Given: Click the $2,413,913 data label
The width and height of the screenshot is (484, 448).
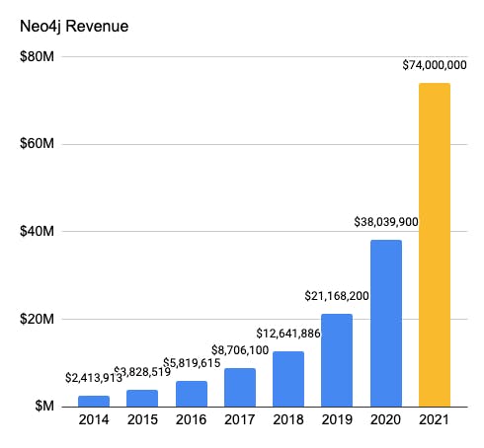Looking at the screenshot, I should 94,378.
